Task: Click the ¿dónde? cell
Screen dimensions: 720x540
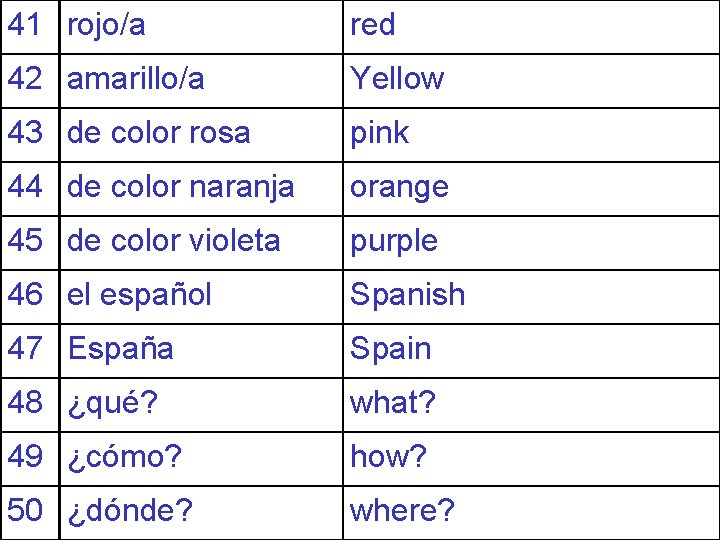Action: 202,513
